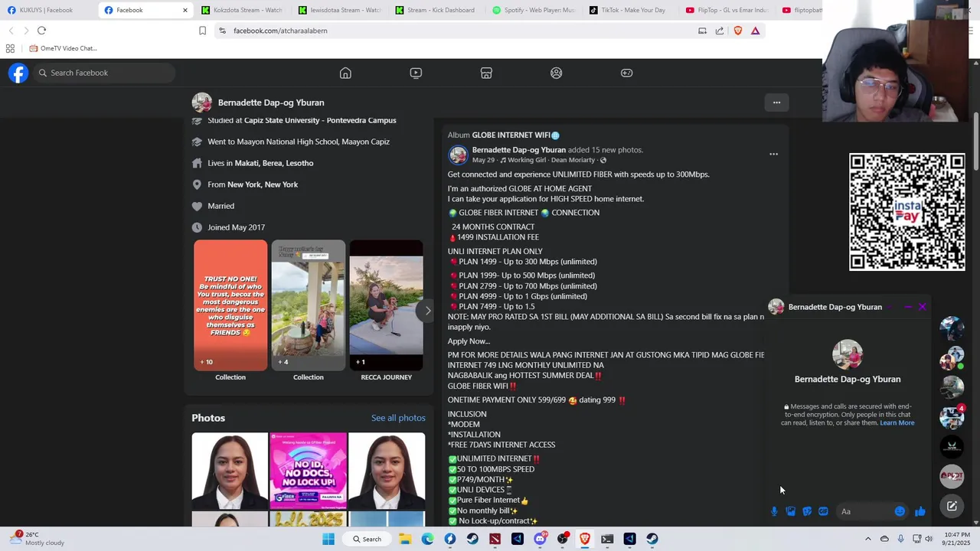Click the post's May 29 date link
980x551 pixels.
pos(483,160)
